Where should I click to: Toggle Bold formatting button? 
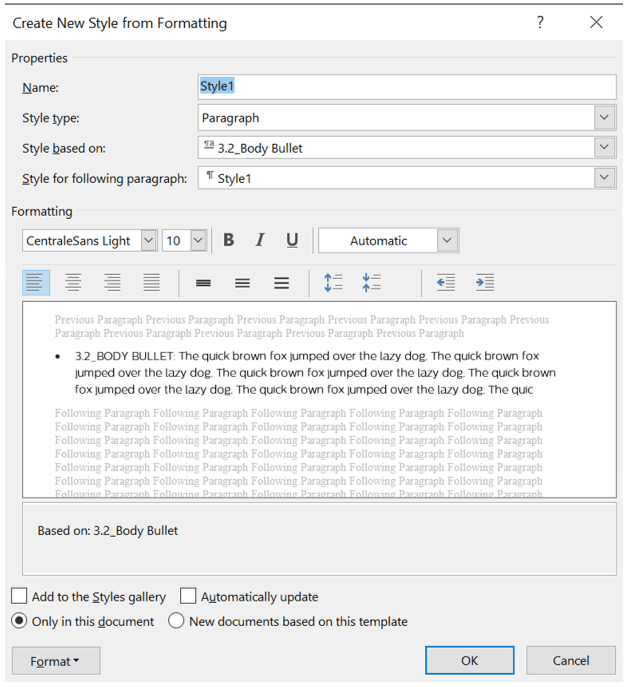pyautogui.click(x=229, y=240)
